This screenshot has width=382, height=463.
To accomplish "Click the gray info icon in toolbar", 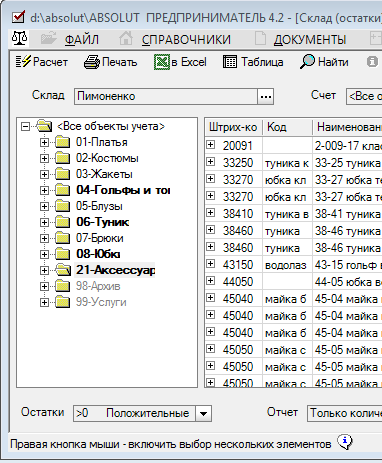I will coord(372,62).
